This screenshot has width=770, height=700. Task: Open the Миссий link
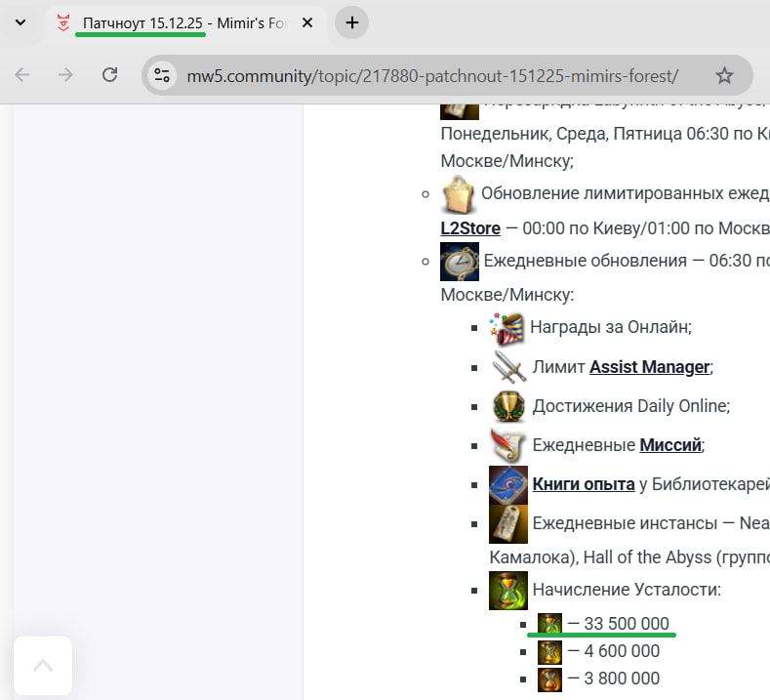[670, 445]
